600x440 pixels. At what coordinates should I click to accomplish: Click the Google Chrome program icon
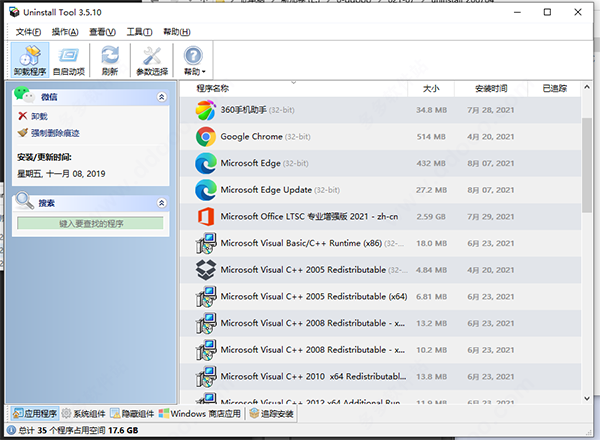(205, 137)
